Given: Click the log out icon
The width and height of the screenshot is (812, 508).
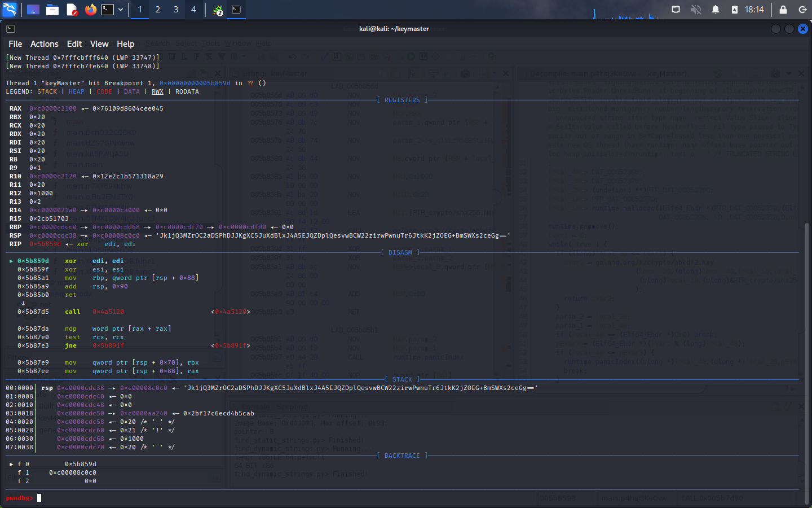Looking at the screenshot, I should 803,10.
